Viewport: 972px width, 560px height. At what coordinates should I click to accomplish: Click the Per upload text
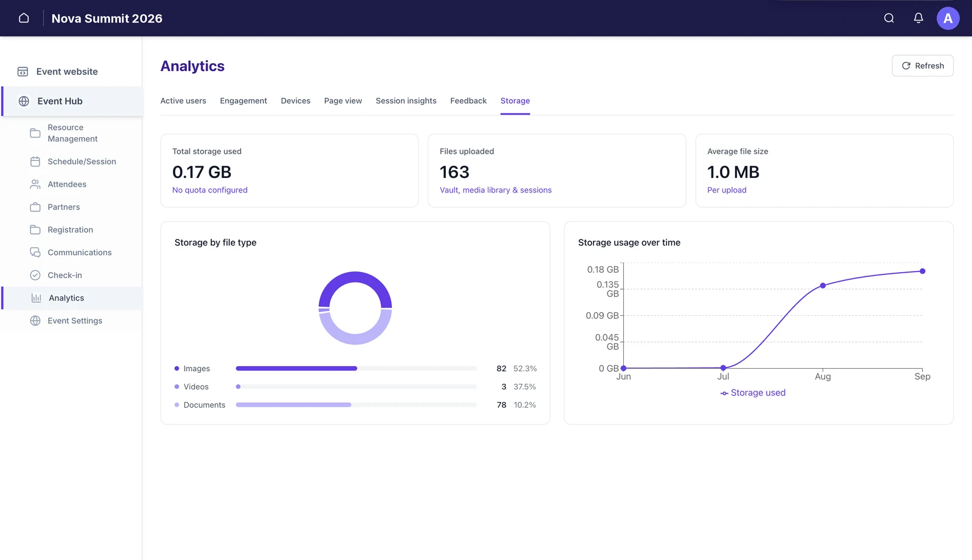[727, 190]
